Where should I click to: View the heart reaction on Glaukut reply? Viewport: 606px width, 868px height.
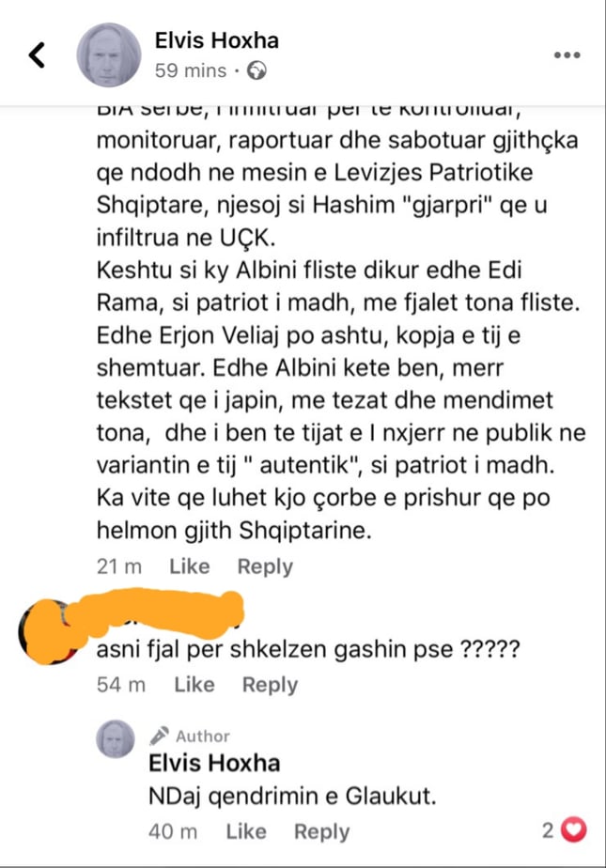click(x=574, y=829)
